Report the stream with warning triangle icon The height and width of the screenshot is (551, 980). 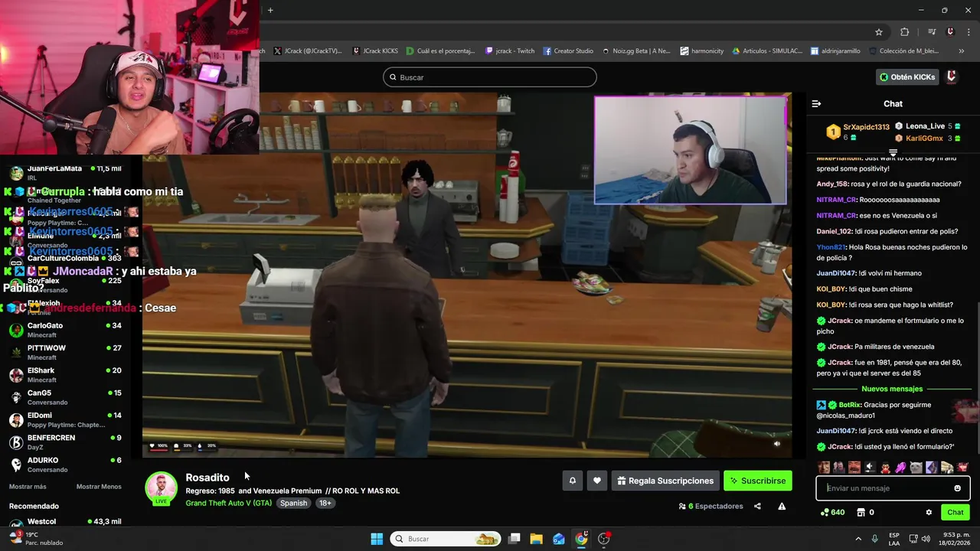(x=782, y=506)
